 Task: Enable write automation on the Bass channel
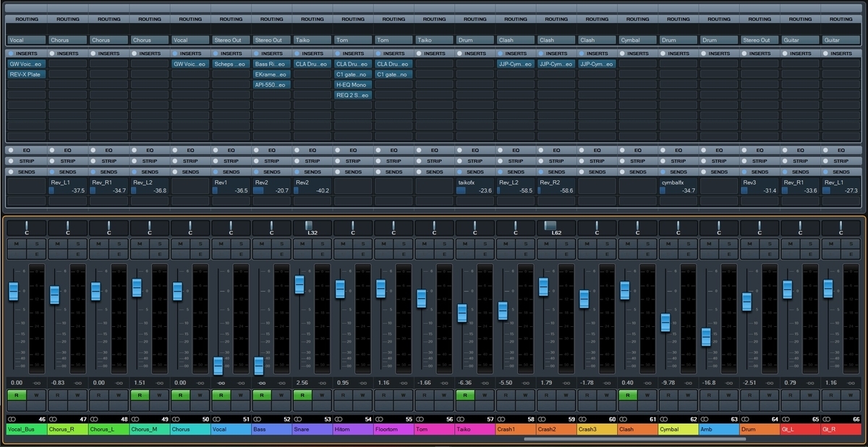(x=281, y=396)
